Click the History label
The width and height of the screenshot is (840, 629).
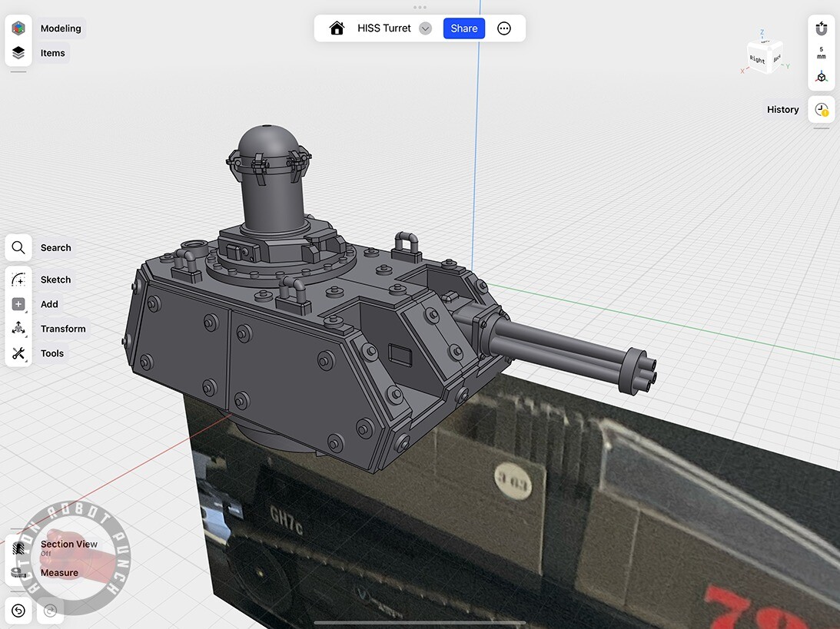782,109
